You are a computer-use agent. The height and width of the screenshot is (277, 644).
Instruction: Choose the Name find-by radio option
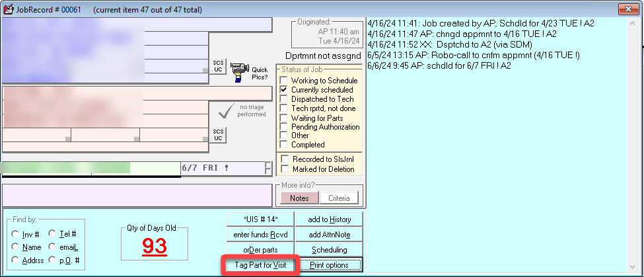[x=15, y=247]
